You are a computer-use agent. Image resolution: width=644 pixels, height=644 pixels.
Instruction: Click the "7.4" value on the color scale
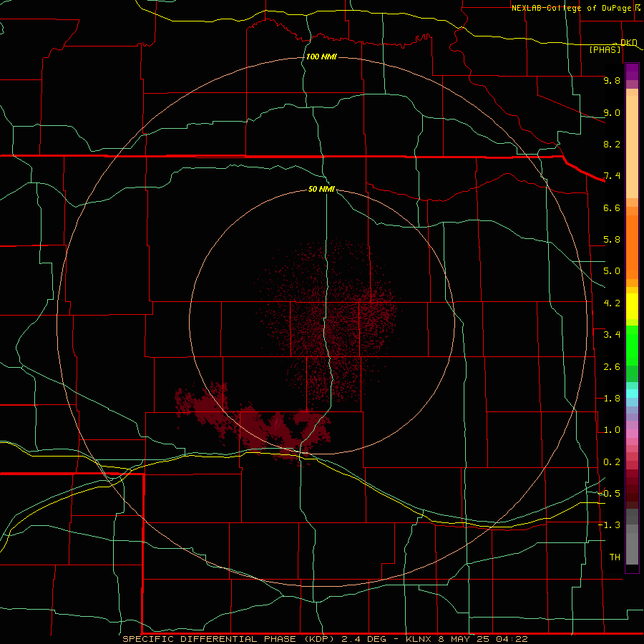612,176
